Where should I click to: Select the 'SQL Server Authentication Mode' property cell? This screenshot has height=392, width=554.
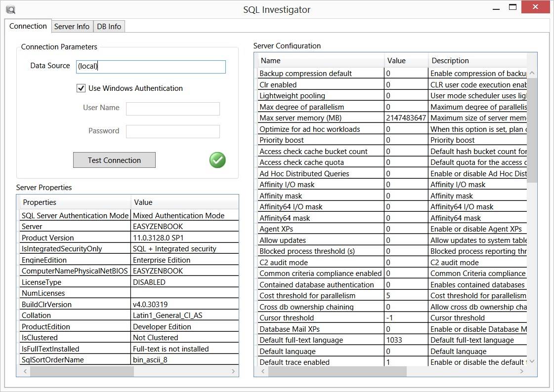pos(75,216)
